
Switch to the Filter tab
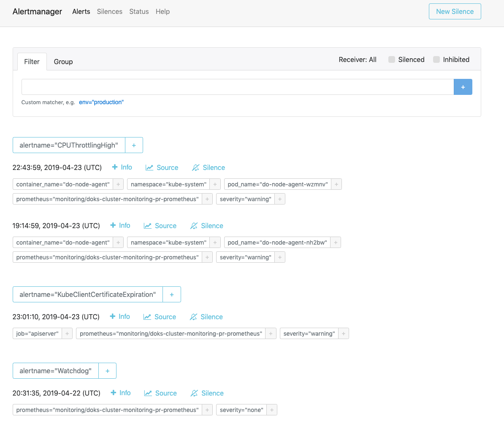pos(32,62)
